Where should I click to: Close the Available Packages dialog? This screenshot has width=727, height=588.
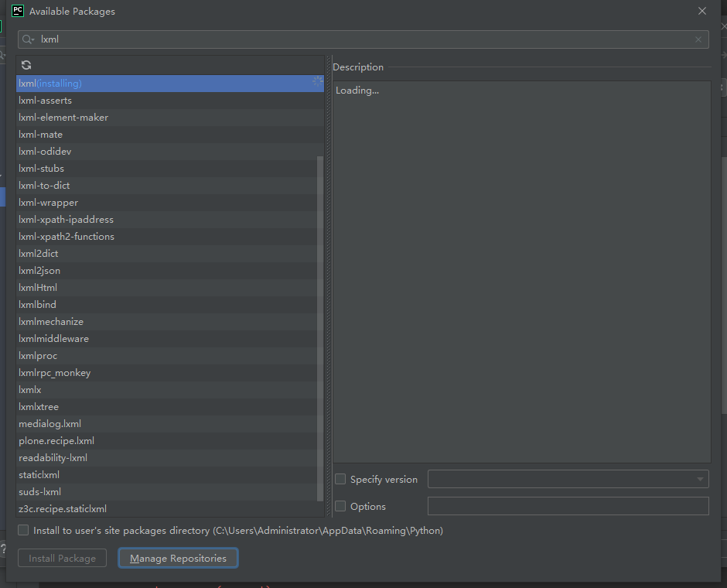702,11
